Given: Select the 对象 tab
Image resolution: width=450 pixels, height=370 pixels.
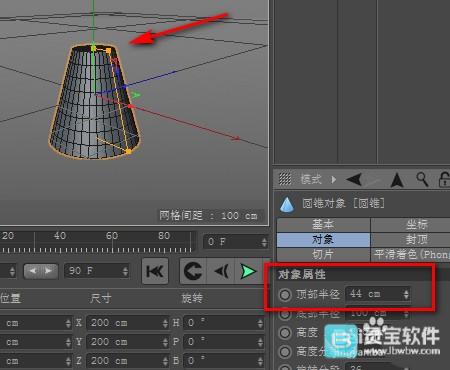Looking at the screenshot, I should [x=323, y=240].
